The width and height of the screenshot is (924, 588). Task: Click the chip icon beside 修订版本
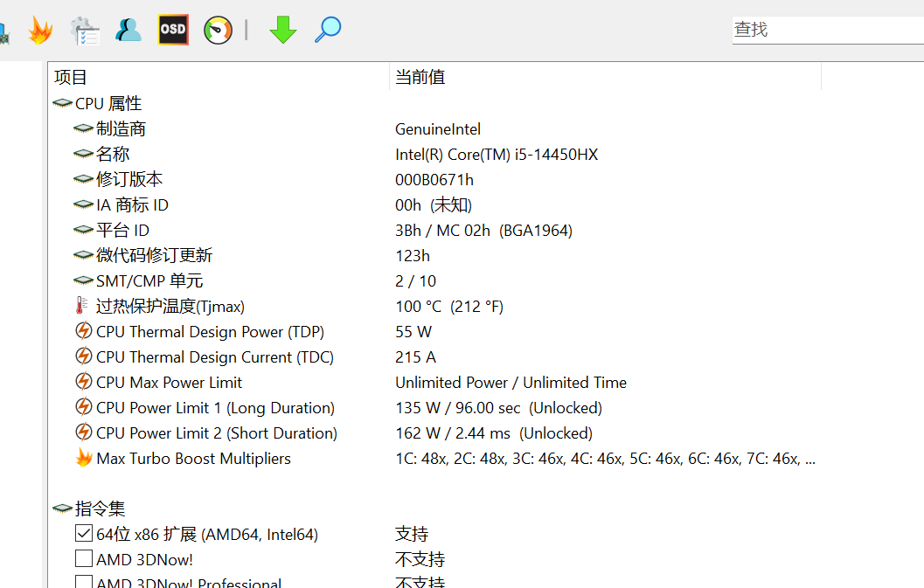click(83, 179)
